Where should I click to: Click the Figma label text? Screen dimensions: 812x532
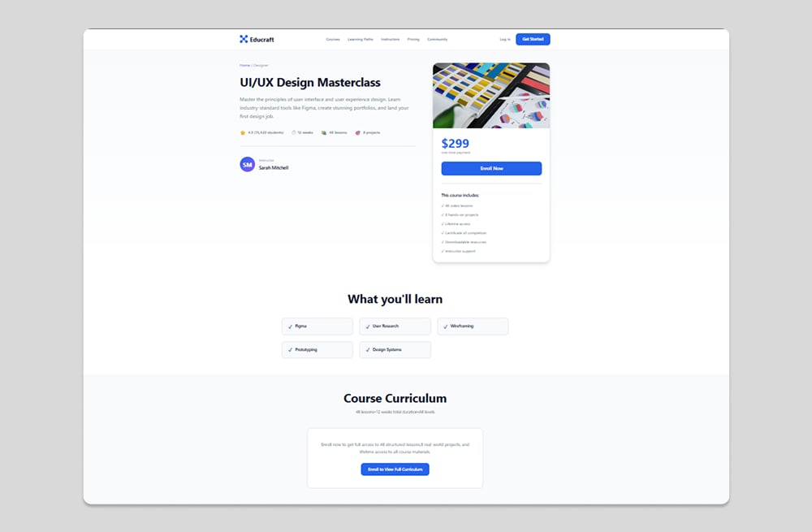[x=301, y=327]
